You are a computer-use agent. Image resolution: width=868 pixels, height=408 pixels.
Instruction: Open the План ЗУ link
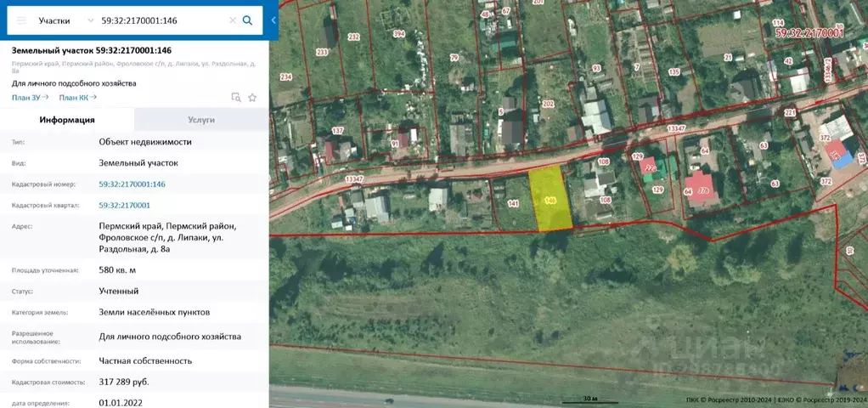pyautogui.click(x=31, y=98)
